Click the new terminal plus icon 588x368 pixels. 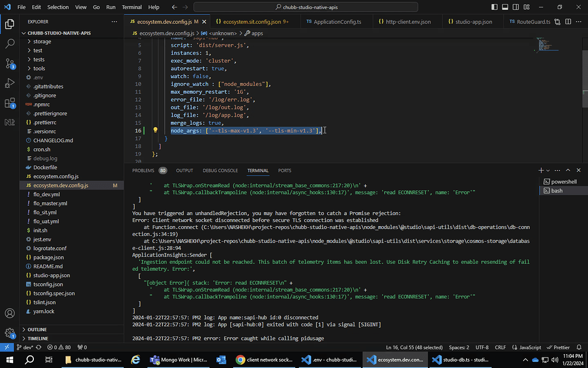click(x=541, y=171)
